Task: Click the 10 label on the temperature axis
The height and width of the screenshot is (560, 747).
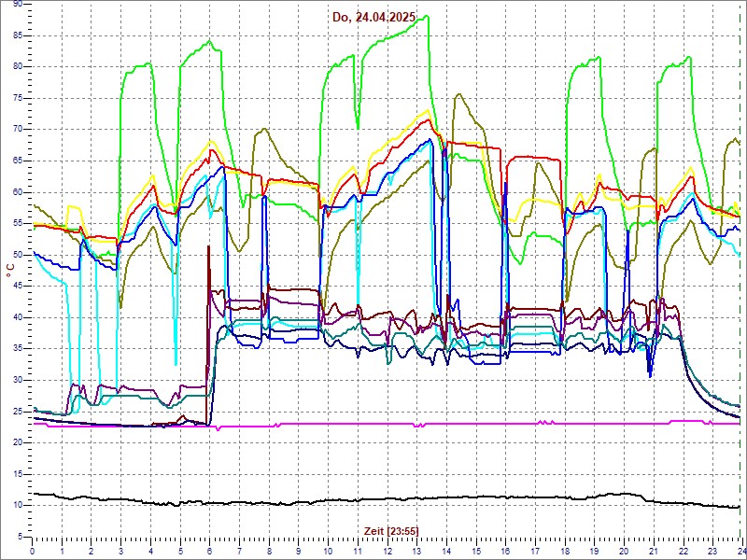Action: (18, 504)
